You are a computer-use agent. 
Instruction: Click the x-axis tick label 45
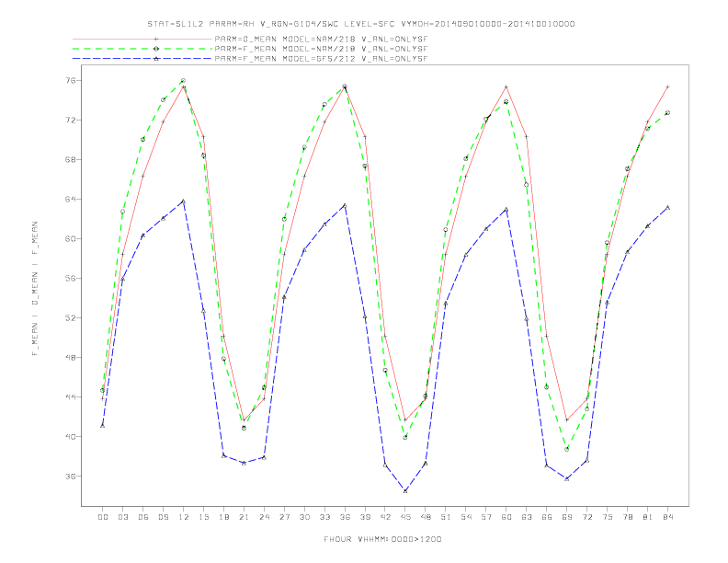point(405,517)
